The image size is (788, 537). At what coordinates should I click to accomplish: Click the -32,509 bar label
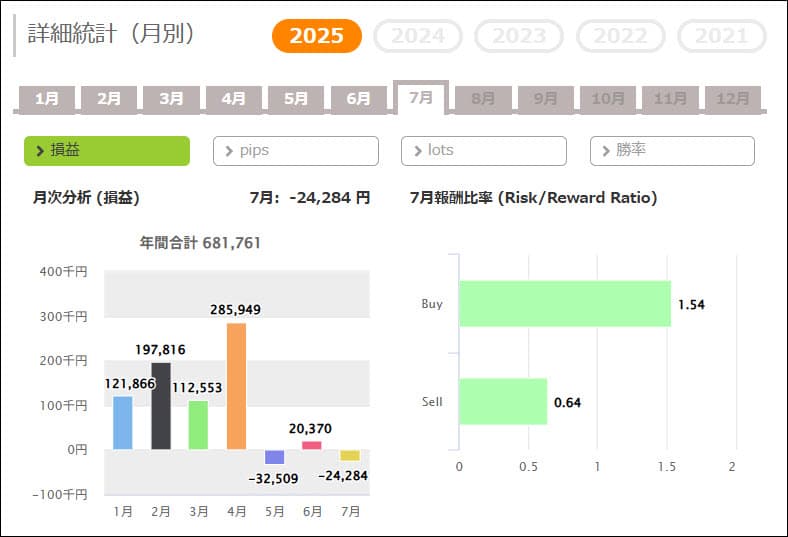point(273,479)
